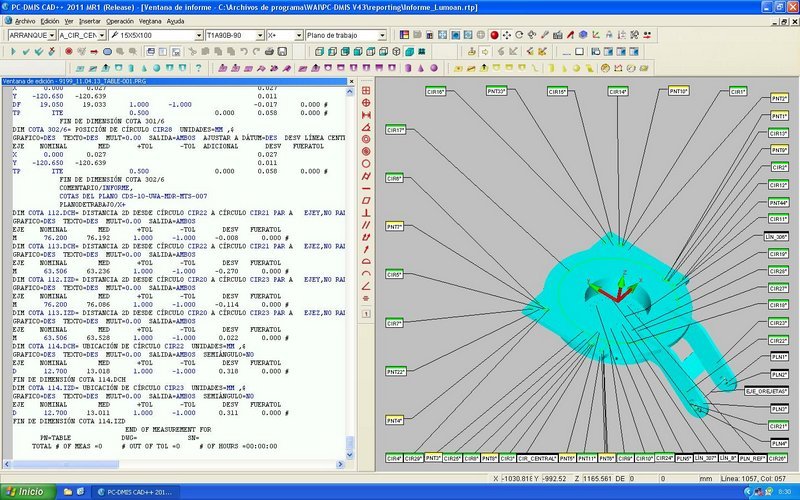Open the Operación menu
800x500 pixels.
point(120,21)
